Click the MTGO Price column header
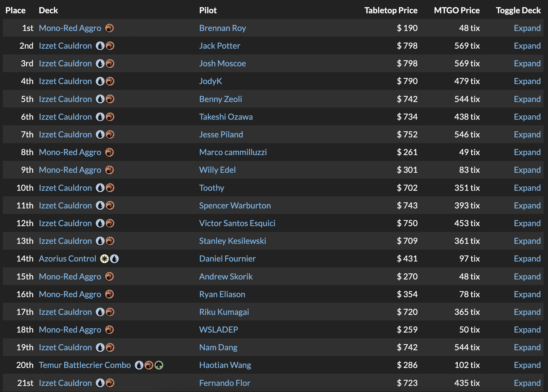Screen dimensions: 548x392 coord(457,11)
